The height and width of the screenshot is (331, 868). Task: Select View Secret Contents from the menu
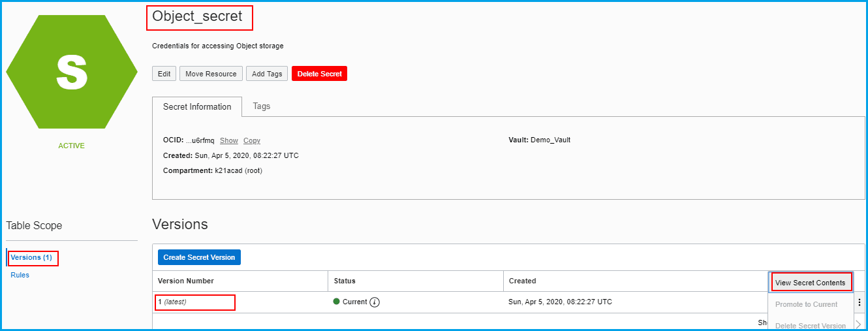[810, 283]
